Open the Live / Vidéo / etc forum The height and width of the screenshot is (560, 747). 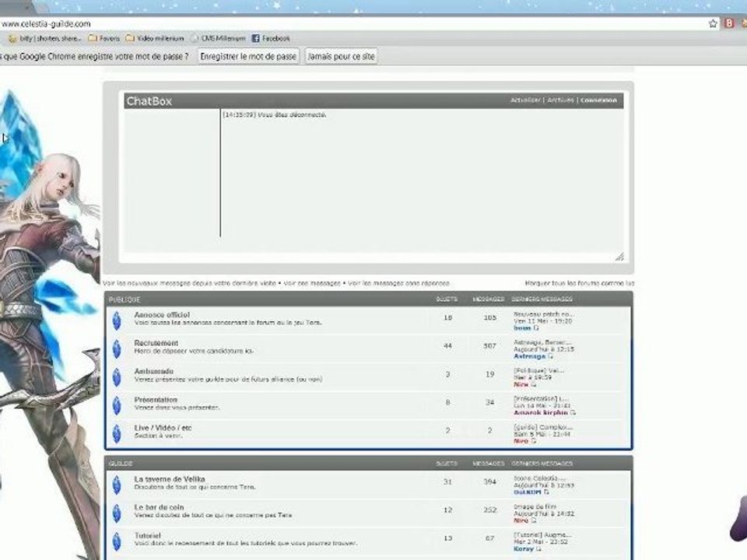pyautogui.click(x=163, y=428)
